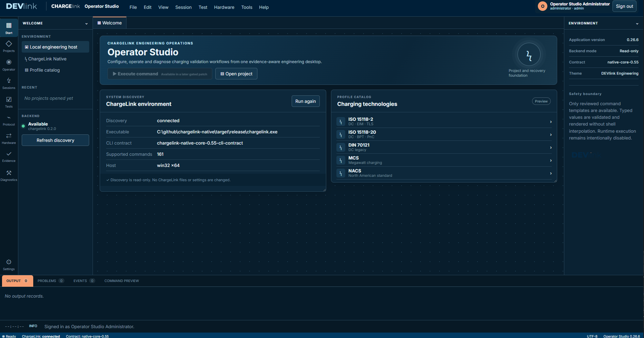The image size is (644, 338).
Task: Switch to the OUTPUT bottom tab
Action: [17, 281]
